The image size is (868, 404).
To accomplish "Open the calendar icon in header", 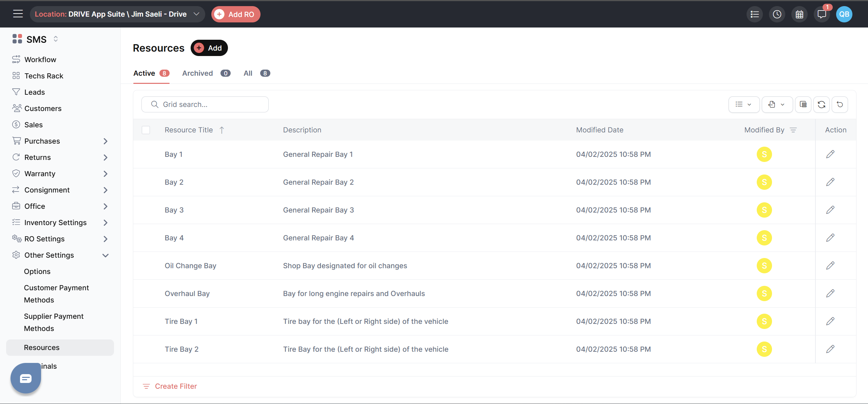I will click(799, 14).
